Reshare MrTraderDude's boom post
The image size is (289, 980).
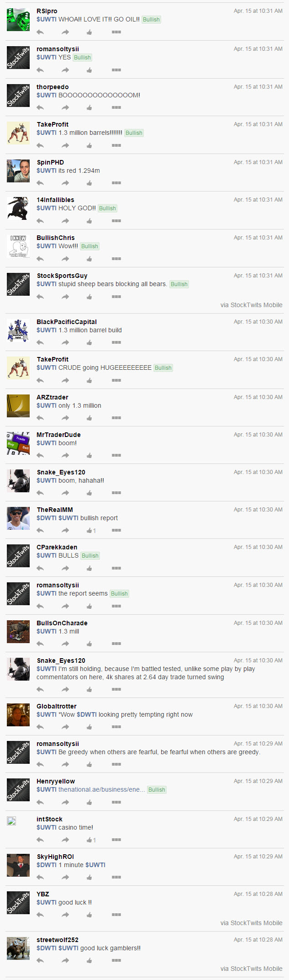pyautogui.click(x=65, y=455)
